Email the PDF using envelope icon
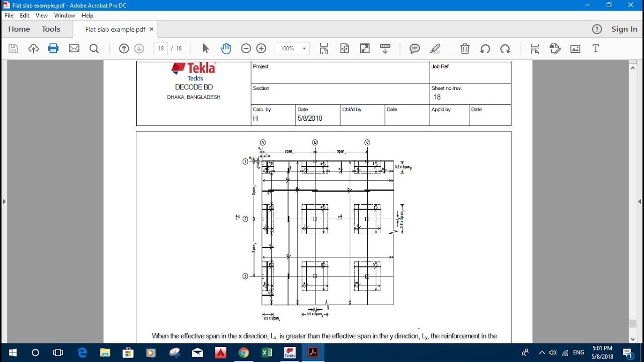Image resolution: width=644 pixels, height=362 pixels. (73, 48)
